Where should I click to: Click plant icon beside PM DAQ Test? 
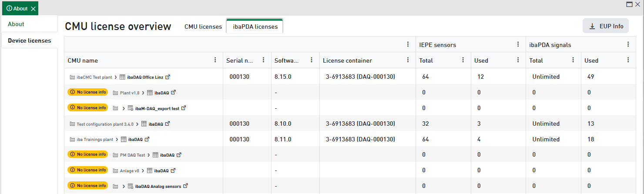[115, 155]
